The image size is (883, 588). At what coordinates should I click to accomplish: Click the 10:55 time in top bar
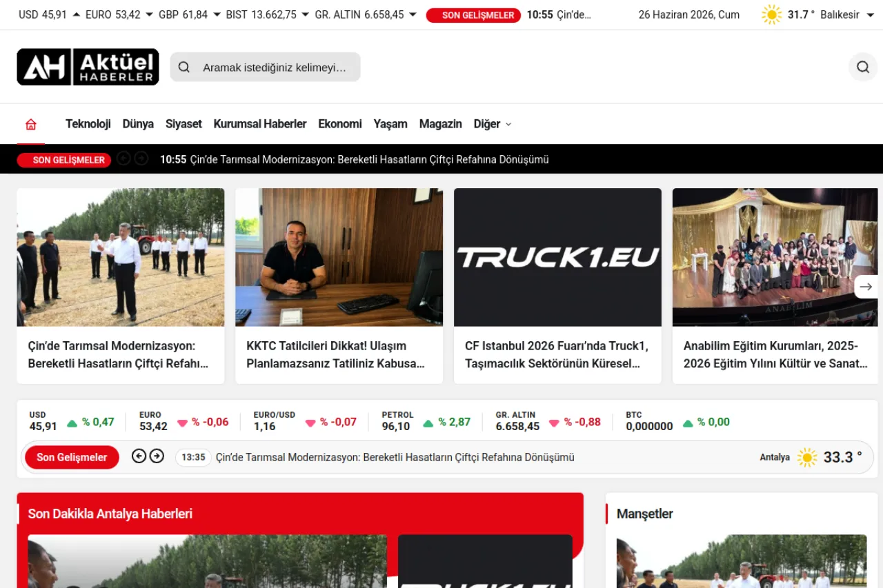(x=539, y=14)
